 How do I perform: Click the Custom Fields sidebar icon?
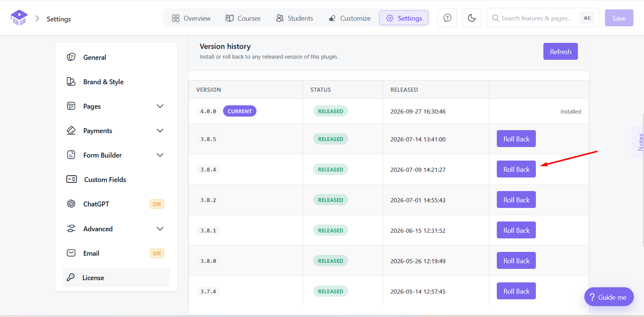pyautogui.click(x=71, y=179)
